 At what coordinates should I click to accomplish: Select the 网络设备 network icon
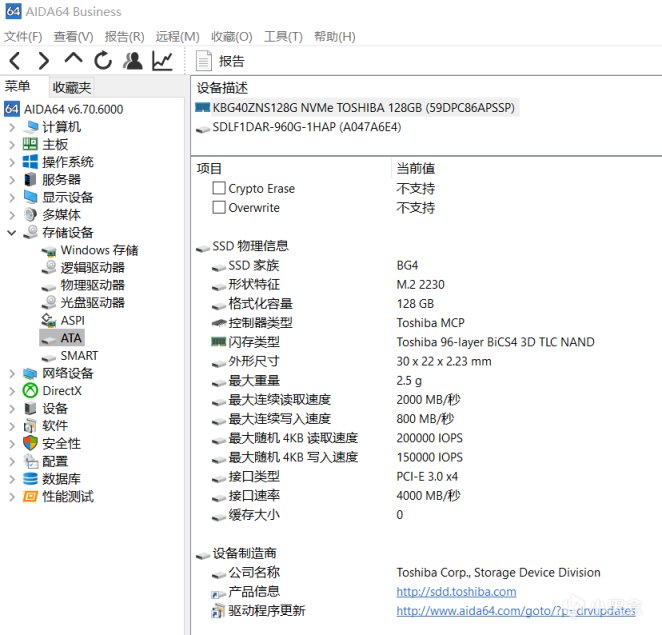coord(30,373)
